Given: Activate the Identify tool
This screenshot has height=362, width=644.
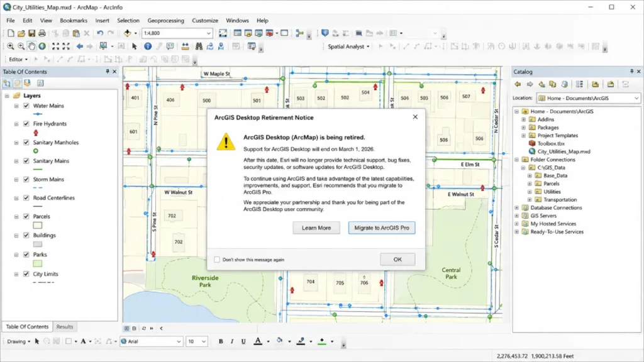Looking at the screenshot, I should click(148, 47).
